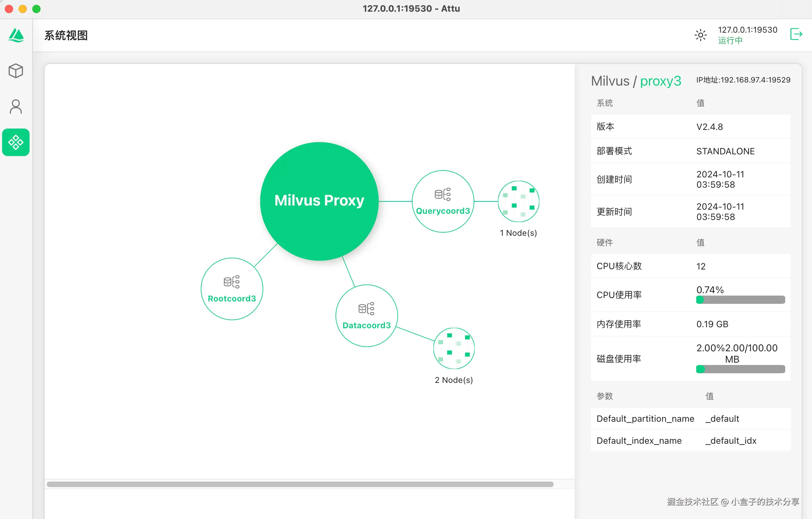The height and width of the screenshot is (519, 812).
Task: Click the Querycoord3 node
Action: (443, 201)
